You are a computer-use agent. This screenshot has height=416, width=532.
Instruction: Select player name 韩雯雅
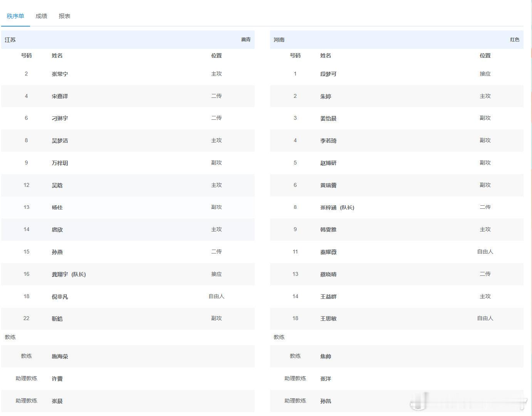pos(328,230)
